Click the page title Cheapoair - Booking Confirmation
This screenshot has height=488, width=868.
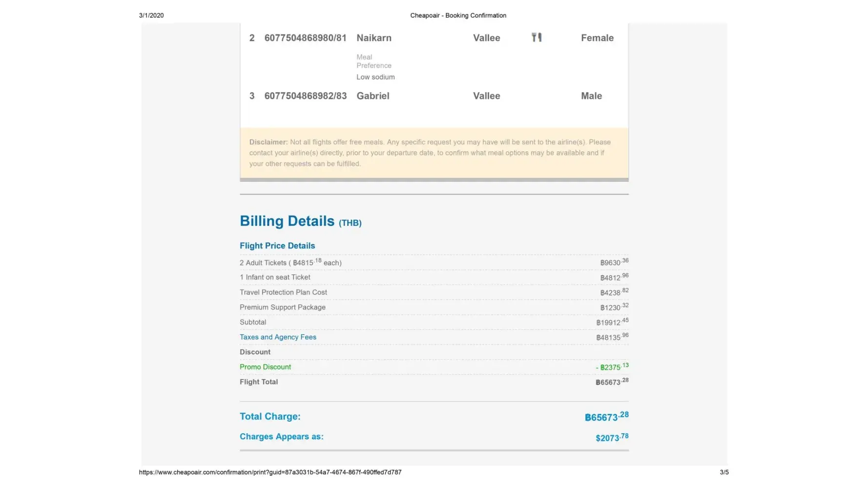click(x=458, y=16)
